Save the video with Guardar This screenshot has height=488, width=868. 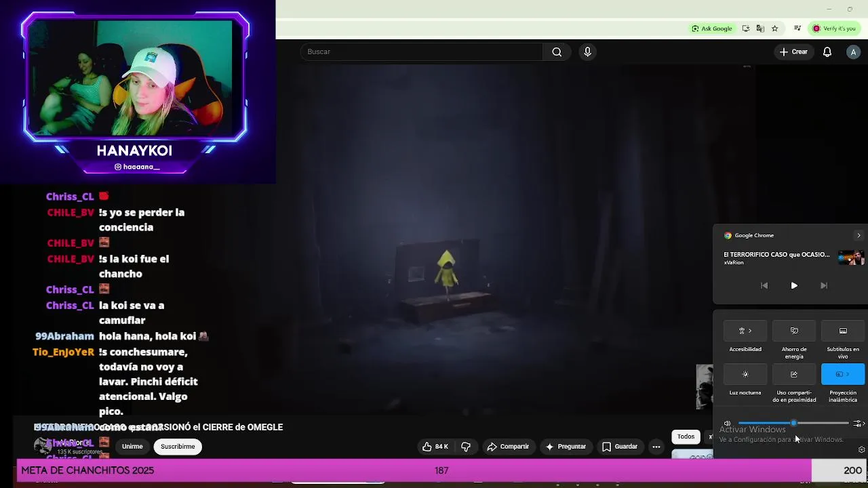coord(620,447)
